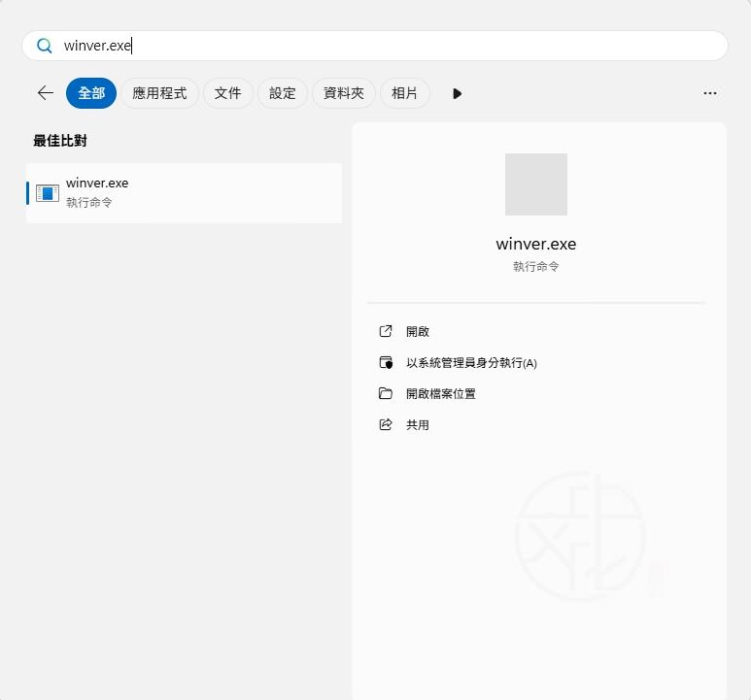The image size is (751, 700).
Task: Switch to the 應用程式 filter tab
Action: (159, 93)
